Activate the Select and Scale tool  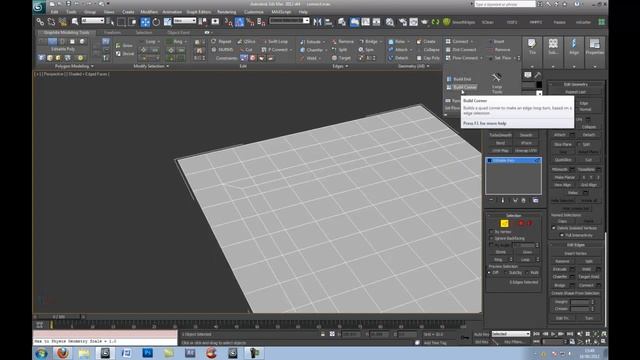click(x=167, y=22)
